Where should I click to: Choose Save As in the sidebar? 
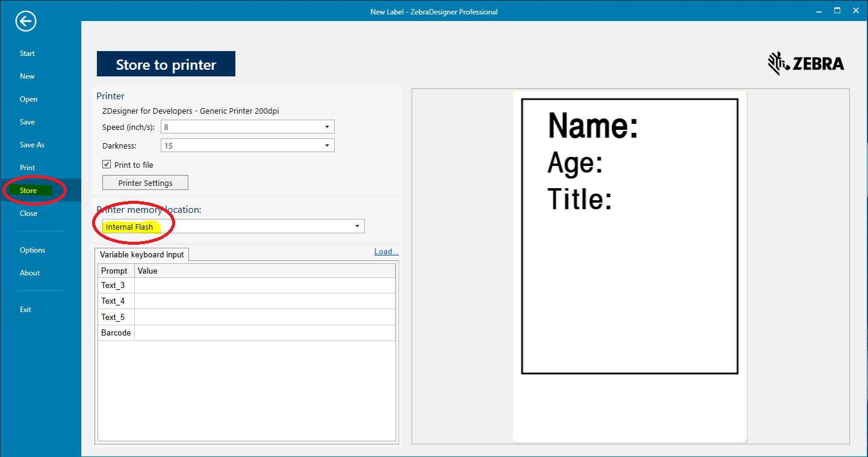(x=32, y=145)
